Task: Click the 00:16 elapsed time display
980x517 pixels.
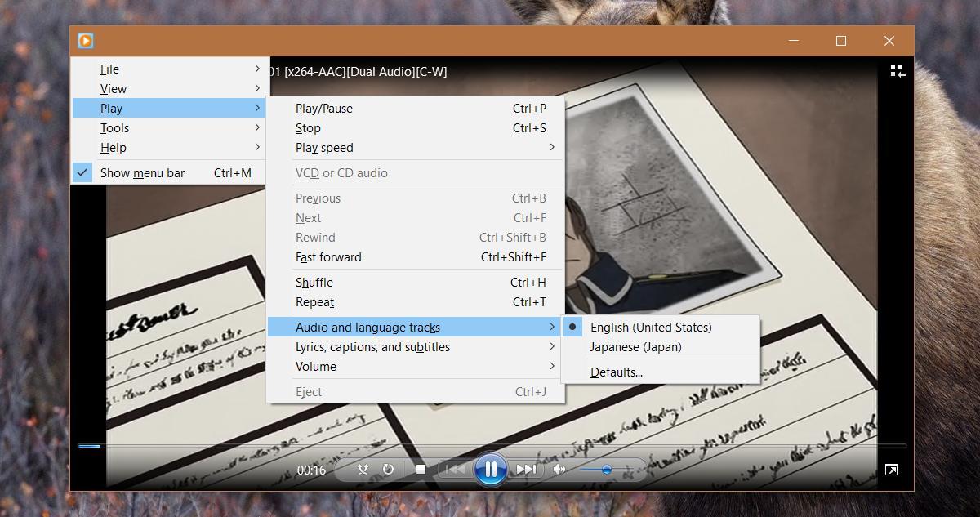Action: click(311, 470)
